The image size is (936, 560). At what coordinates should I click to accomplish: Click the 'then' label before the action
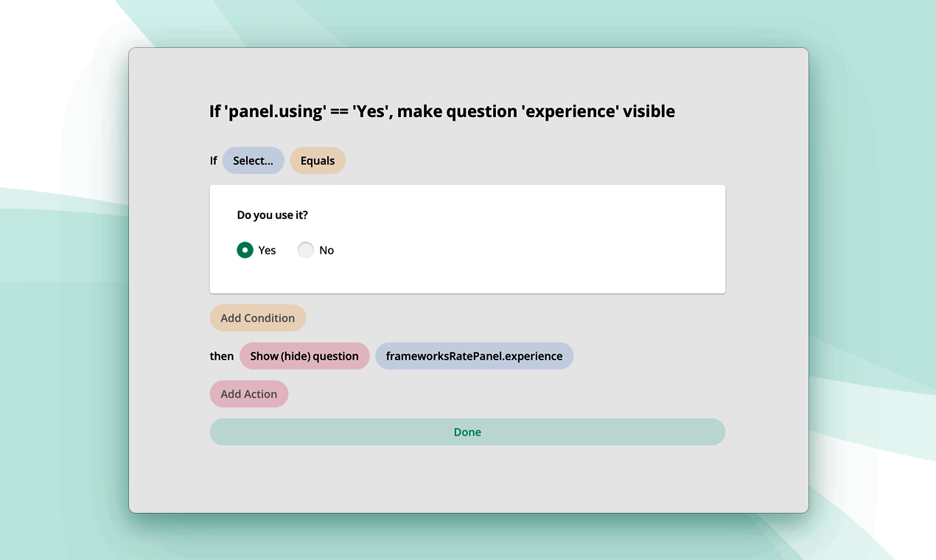(221, 356)
